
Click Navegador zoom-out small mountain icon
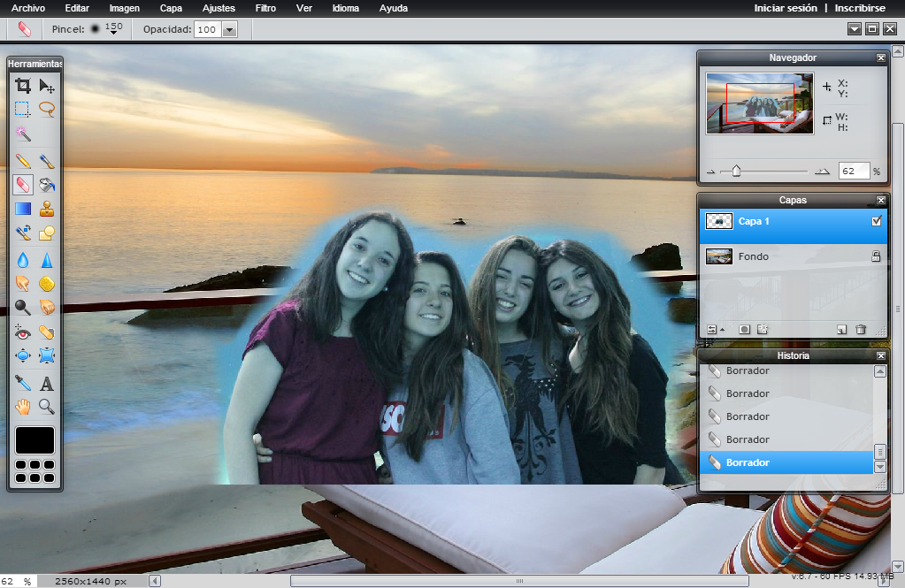click(711, 172)
